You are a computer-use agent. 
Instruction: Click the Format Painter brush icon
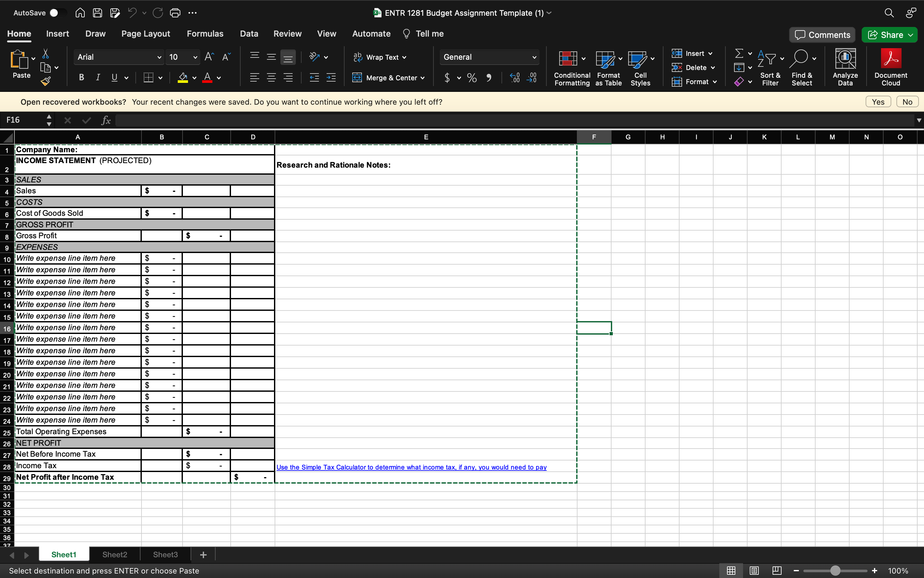pos(46,81)
